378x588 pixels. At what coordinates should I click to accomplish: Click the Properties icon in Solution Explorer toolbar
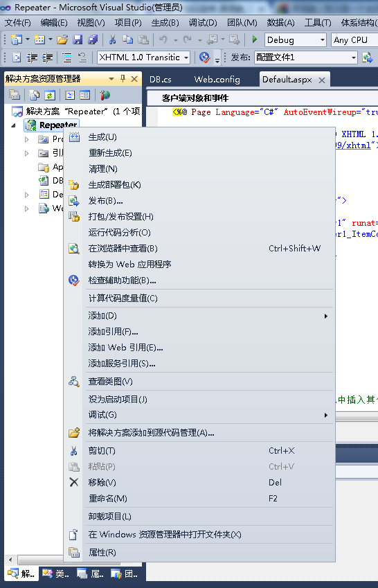click(x=15, y=95)
